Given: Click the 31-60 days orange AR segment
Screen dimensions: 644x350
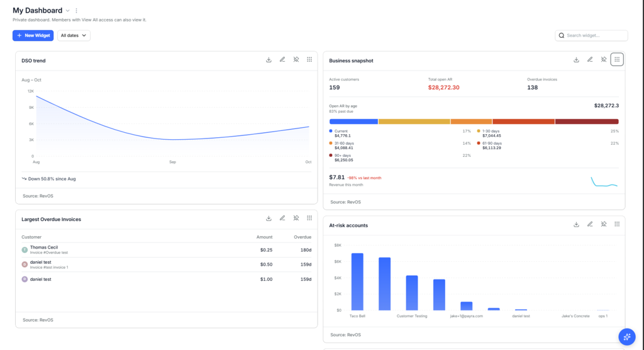Looking at the screenshot, I should pos(471,121).
